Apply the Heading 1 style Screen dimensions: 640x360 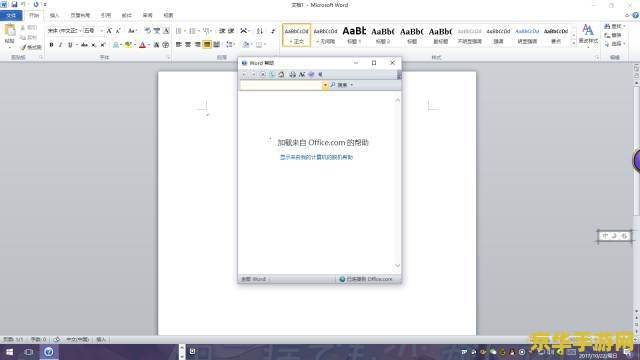click(354, 35)
